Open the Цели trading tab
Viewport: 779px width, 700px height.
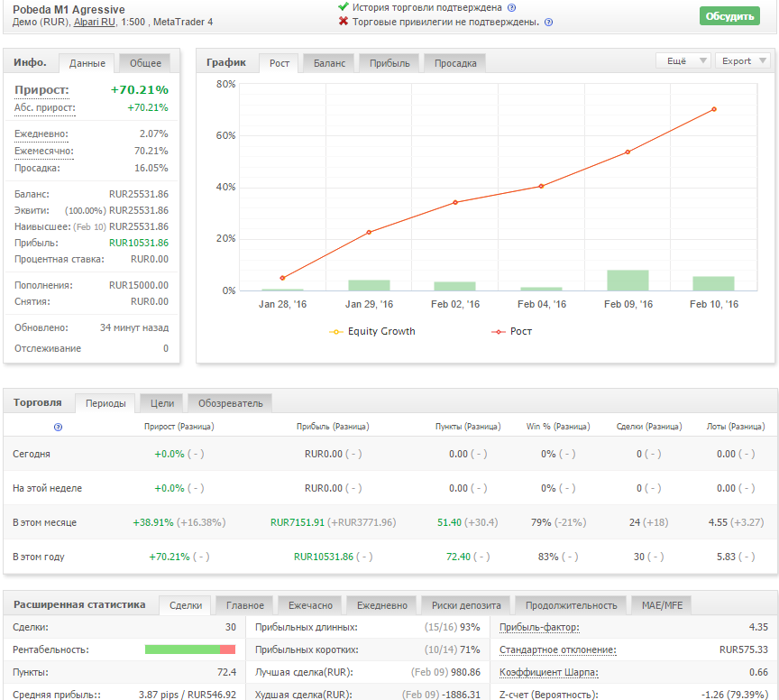coord(162,403)
